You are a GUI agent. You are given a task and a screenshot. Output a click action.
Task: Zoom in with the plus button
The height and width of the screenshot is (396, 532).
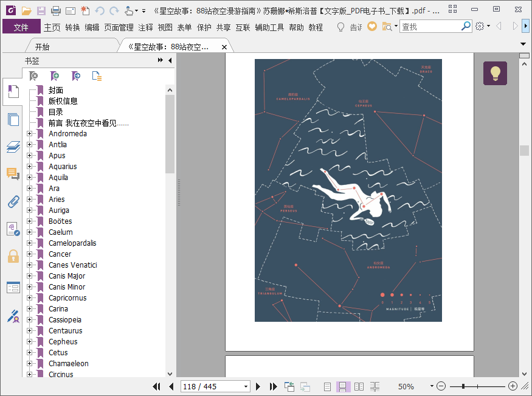513,386
